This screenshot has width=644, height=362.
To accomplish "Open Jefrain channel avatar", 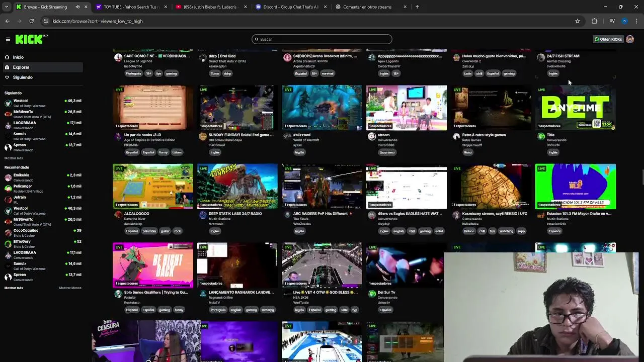I will tap(8, 200).
